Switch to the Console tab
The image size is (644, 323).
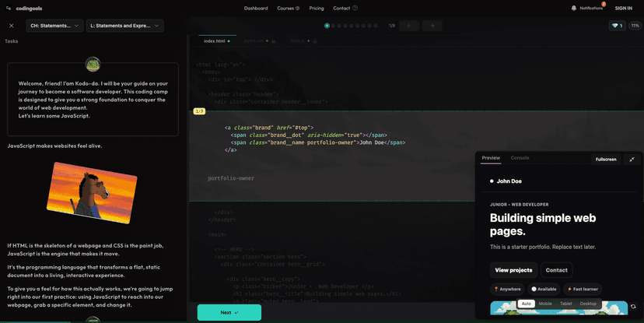click(520, 158)
